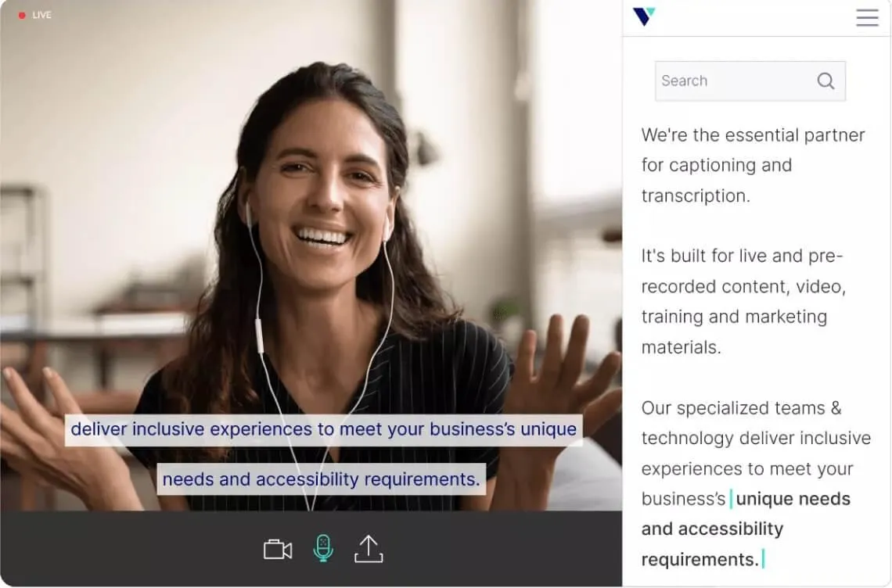This screenshot has height=588, width=892.
Task: Click 'and accessibility' bold transcript line
Action: tap(712, 529)
